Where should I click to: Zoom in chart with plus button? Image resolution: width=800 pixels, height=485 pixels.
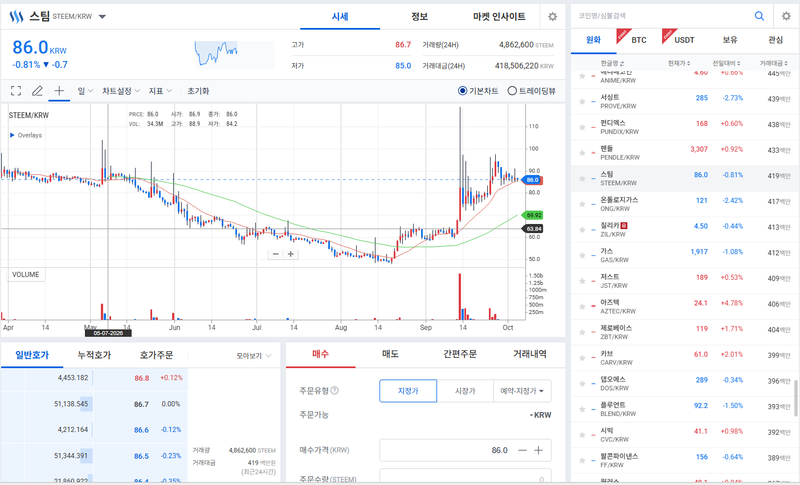(x=290, y=254)
